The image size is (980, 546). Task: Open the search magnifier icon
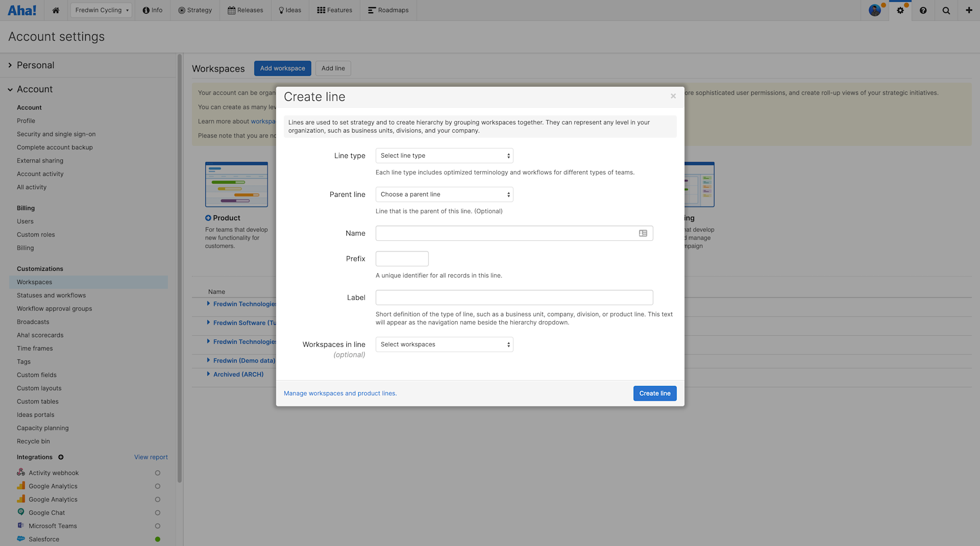[x=946, y=10]
